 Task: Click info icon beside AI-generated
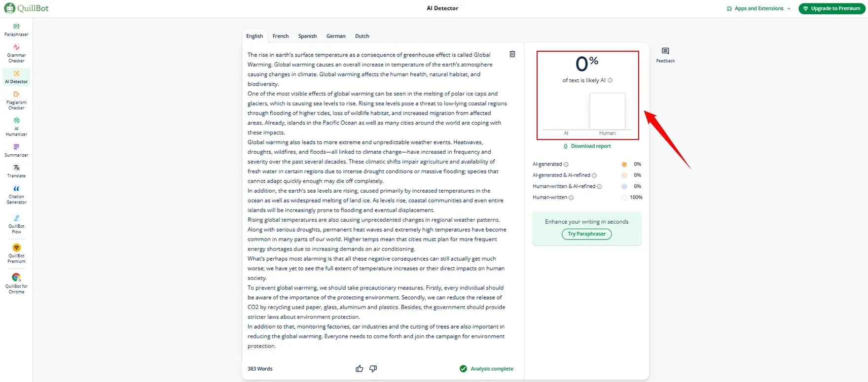566,165
